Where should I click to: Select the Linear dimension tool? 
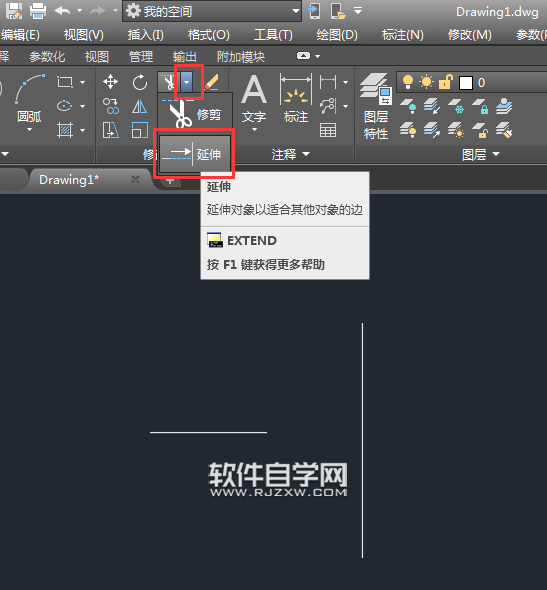[x=328, y=82]
